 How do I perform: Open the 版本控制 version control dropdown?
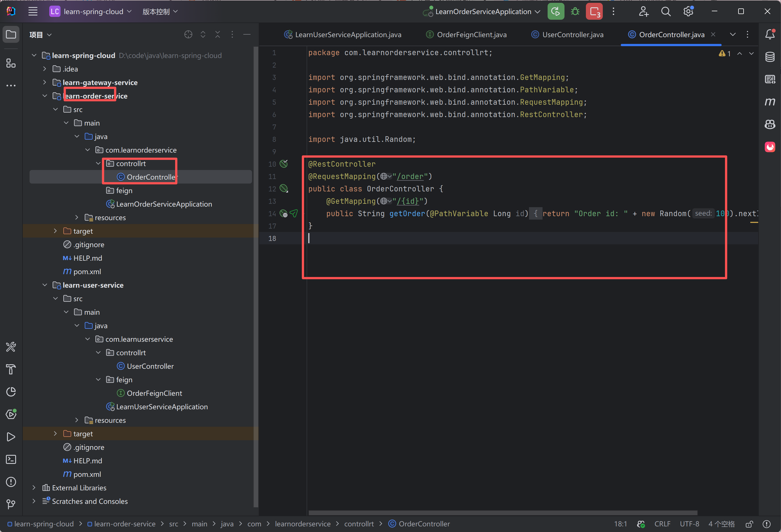pyautogui.click(x=160, y=12)
